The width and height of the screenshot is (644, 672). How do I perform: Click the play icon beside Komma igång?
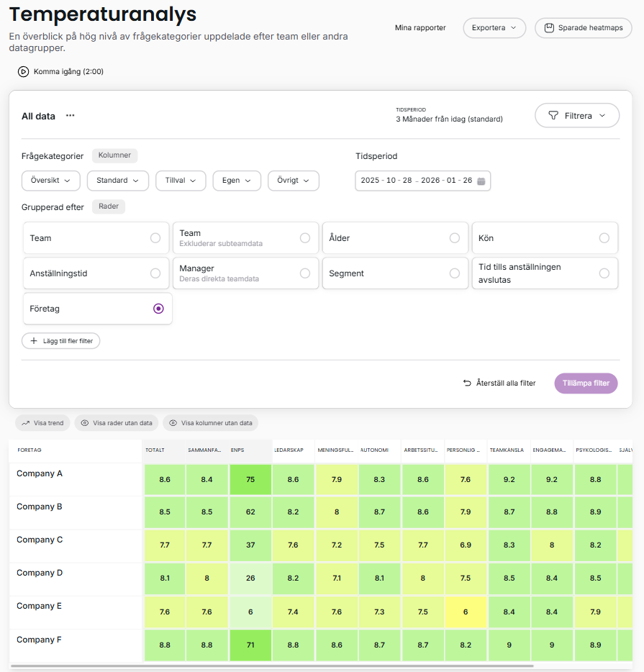point(23,72)
